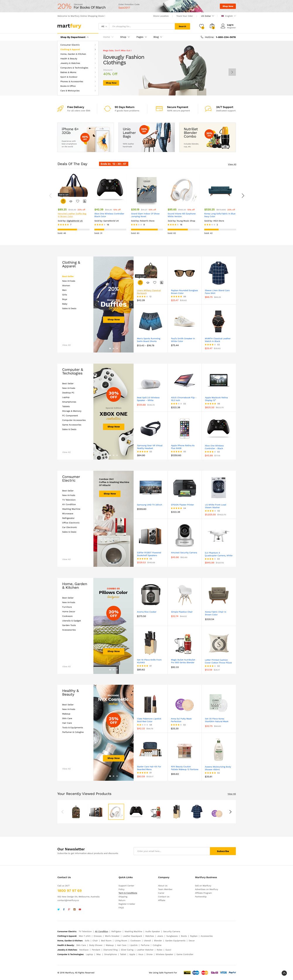Open the Pages menu
The height and width of the screenshot is (980, 293).
pos(141,37)
